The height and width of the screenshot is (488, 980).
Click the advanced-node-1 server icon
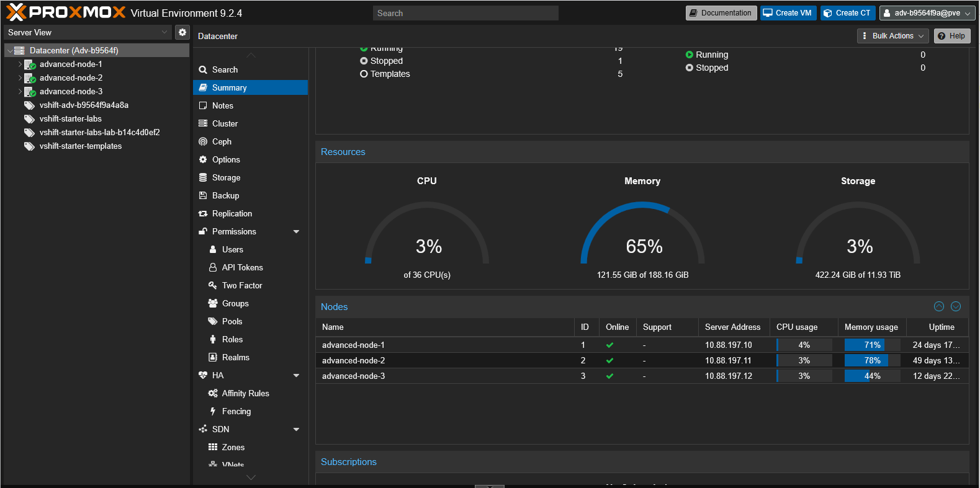pos(30,64)
